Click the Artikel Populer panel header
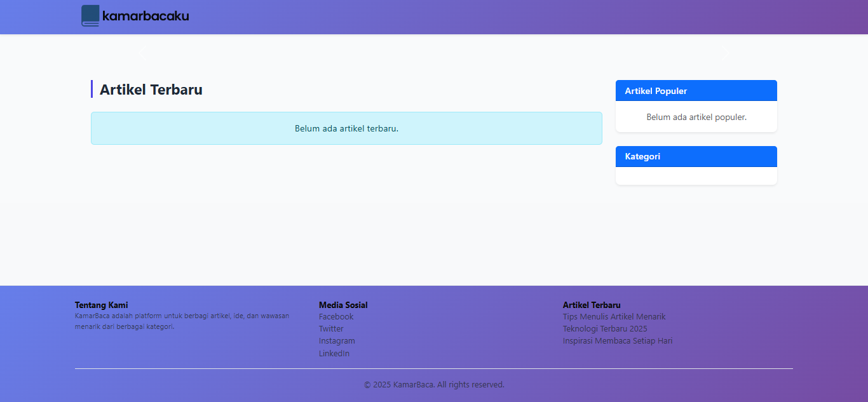 click(696, 91)
